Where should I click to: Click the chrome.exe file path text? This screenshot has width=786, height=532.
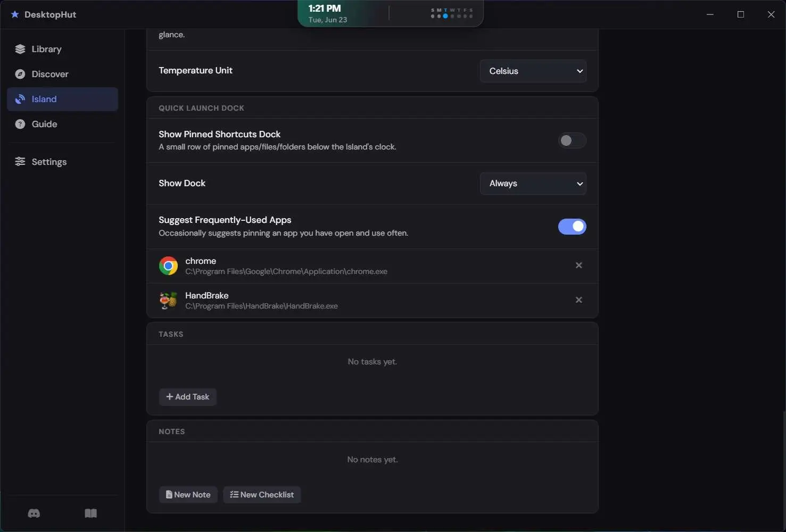pyautogui.click(x=286, y=271)
